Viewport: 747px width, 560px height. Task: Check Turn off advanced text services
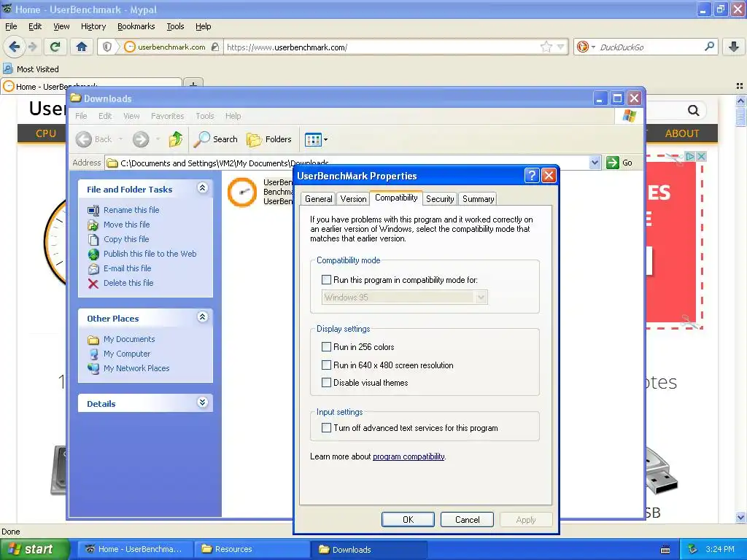point(326,427)
